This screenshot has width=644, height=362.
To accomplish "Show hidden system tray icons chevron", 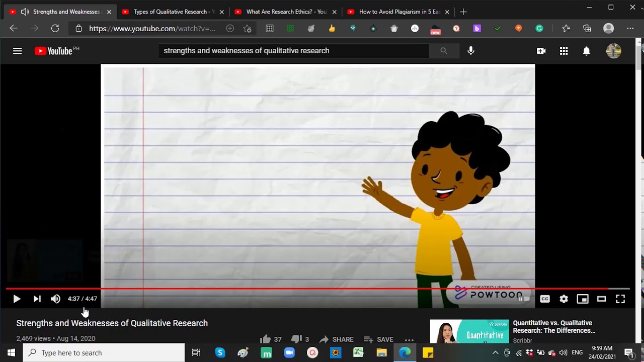I will (495, 353).
